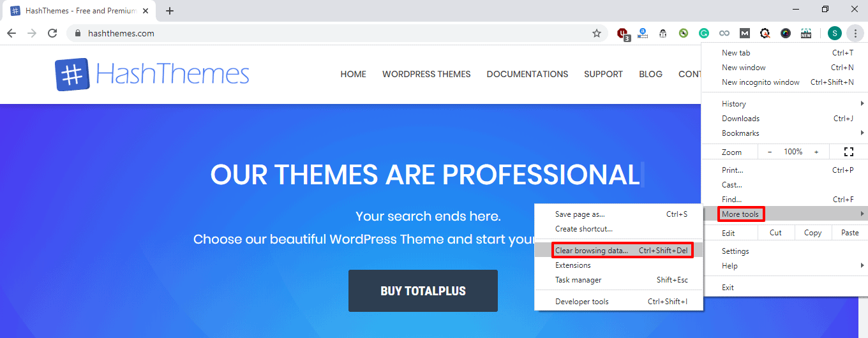The height and width of the screenshot is (338, 868).
Task: Open Downloads from Chrome menu
Action: point(784,118)
